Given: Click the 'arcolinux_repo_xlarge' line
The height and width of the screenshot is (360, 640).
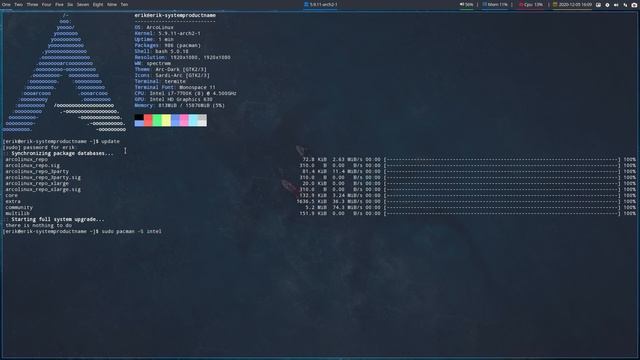Looking at the screenshot, I should [37, 183].
